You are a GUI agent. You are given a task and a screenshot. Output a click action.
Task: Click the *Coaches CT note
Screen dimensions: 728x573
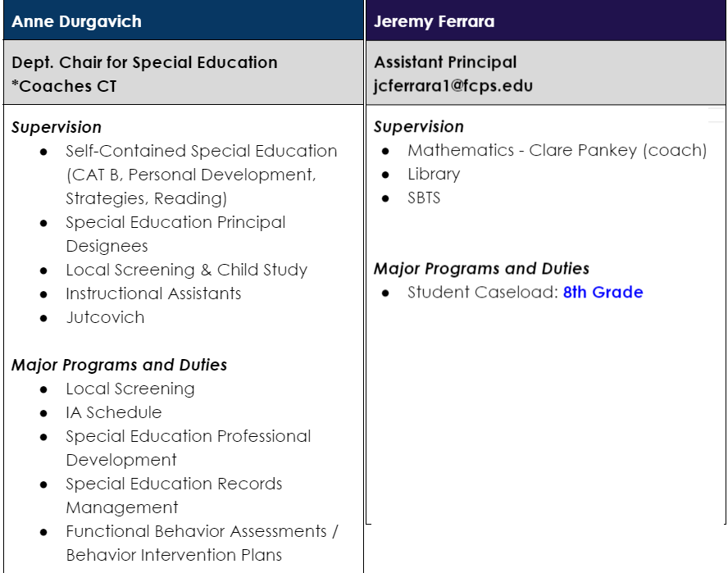click(x=64, y=85)
